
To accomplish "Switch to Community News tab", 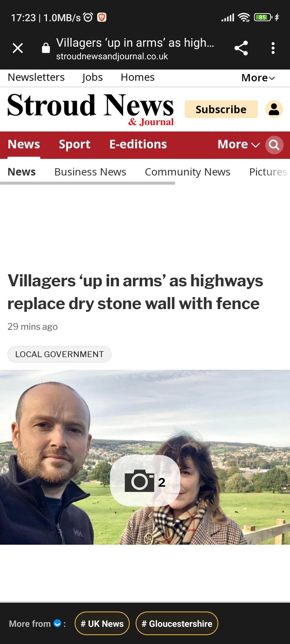I will coord(188,172).
